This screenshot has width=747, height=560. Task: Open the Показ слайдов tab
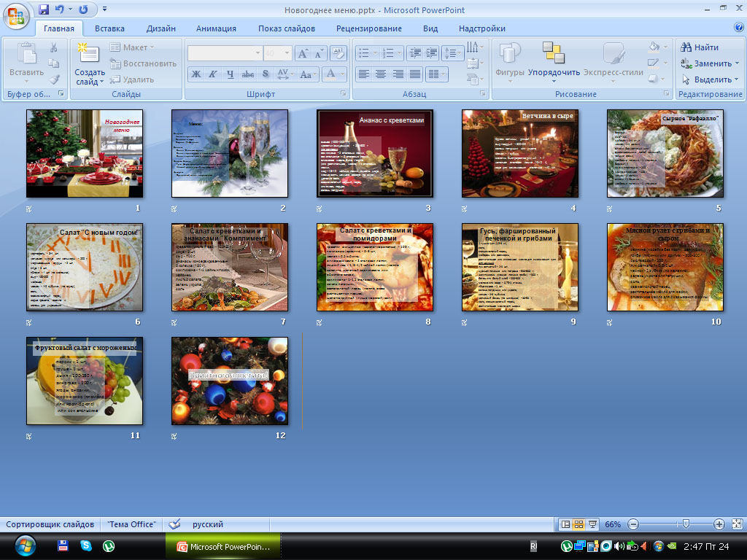click(x=286, y=28)
